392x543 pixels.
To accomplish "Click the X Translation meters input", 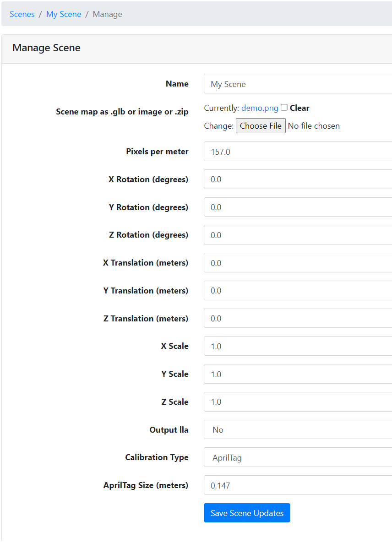I will coord(298,263).
